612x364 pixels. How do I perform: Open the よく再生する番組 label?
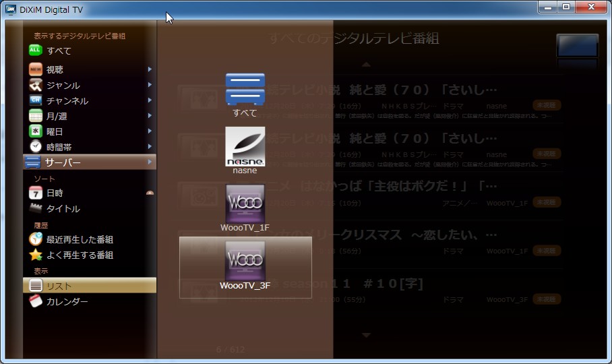coord(80,255)
